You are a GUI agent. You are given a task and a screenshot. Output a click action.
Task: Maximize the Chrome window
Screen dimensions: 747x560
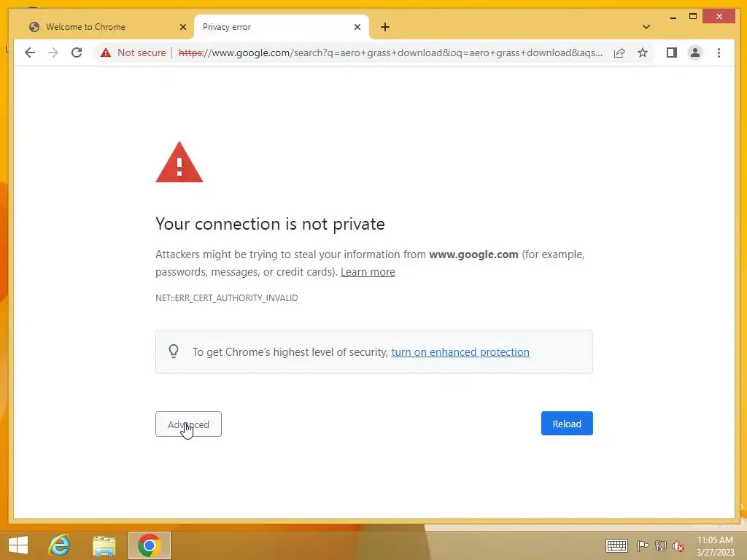(x=693, y=17)
